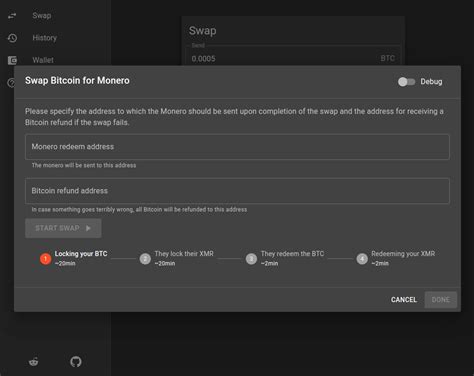This screenshot has height=376, width=474.
Task: Select the Wallet icon in sidebar
Action: click(12, 60)
